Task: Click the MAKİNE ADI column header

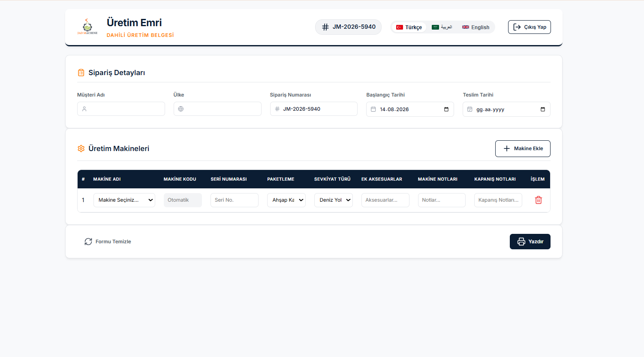Action: coord(107,179)
